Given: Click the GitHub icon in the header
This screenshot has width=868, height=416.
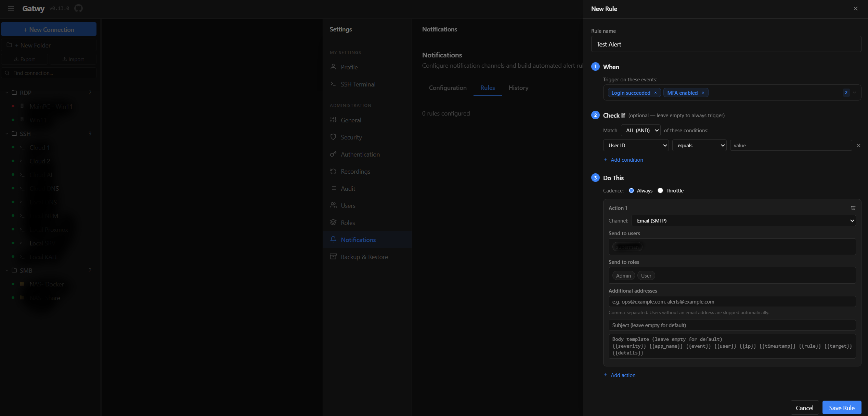Looking at the screenshot, I should 78,8.
